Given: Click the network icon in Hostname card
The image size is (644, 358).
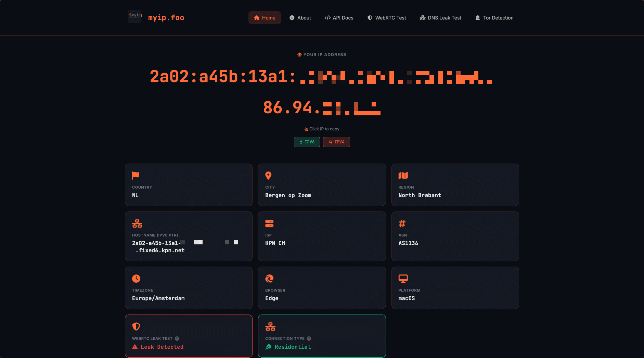Looking at the screenshot, I should (137, 224).
